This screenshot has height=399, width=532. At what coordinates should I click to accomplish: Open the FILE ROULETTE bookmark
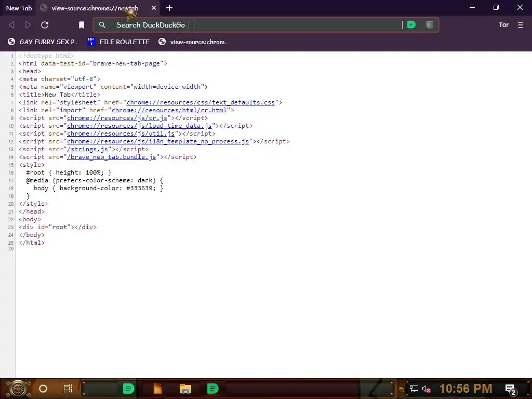[118, 42]
